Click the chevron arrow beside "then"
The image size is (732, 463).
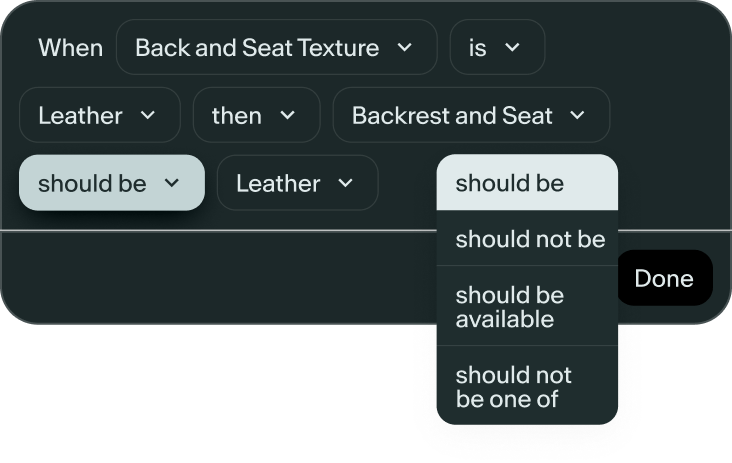[288, 115]
